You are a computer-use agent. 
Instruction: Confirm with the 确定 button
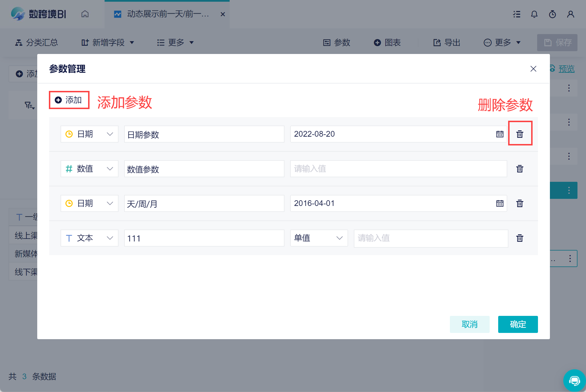[x=518, y=324]
